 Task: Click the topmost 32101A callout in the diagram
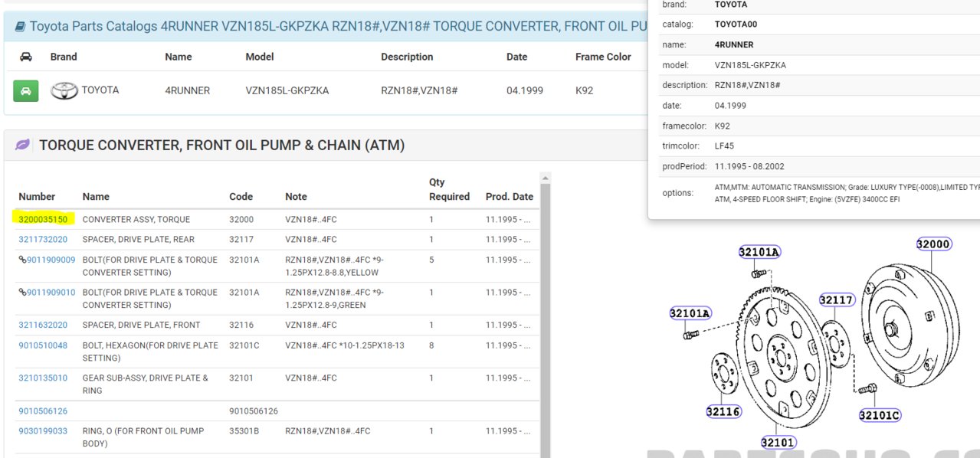759,252
